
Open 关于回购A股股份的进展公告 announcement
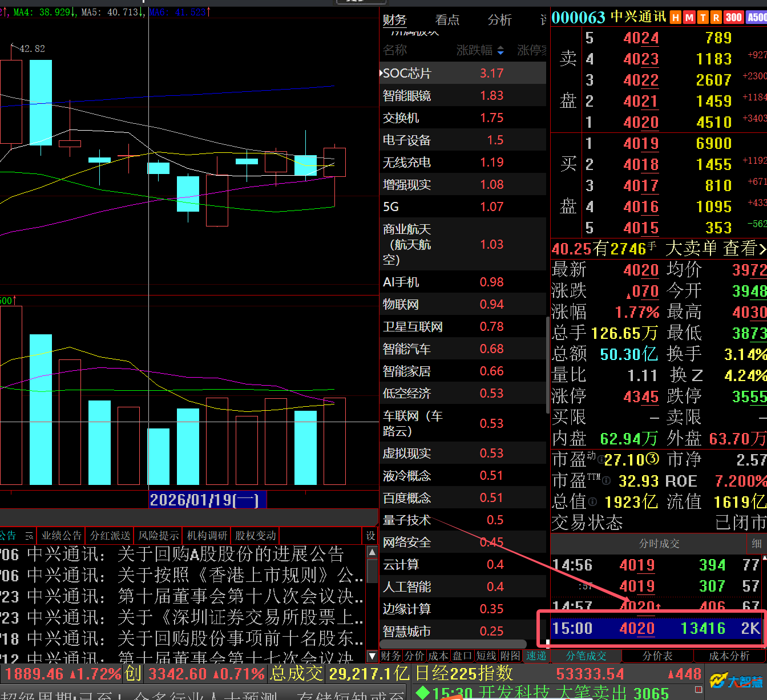[x=231, y=554]
